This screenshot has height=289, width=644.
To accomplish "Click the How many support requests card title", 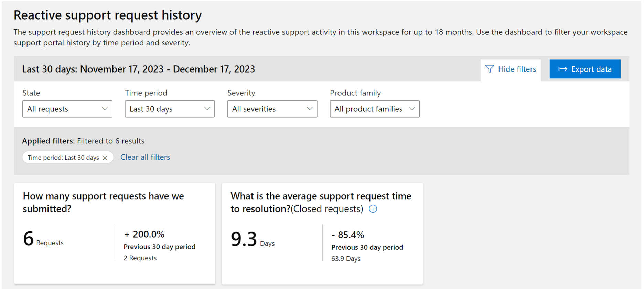I will [103, 202].
